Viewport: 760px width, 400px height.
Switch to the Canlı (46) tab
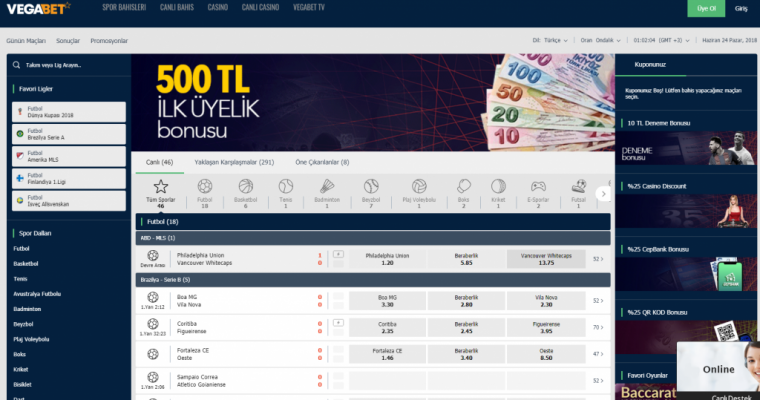click(159, 162)
